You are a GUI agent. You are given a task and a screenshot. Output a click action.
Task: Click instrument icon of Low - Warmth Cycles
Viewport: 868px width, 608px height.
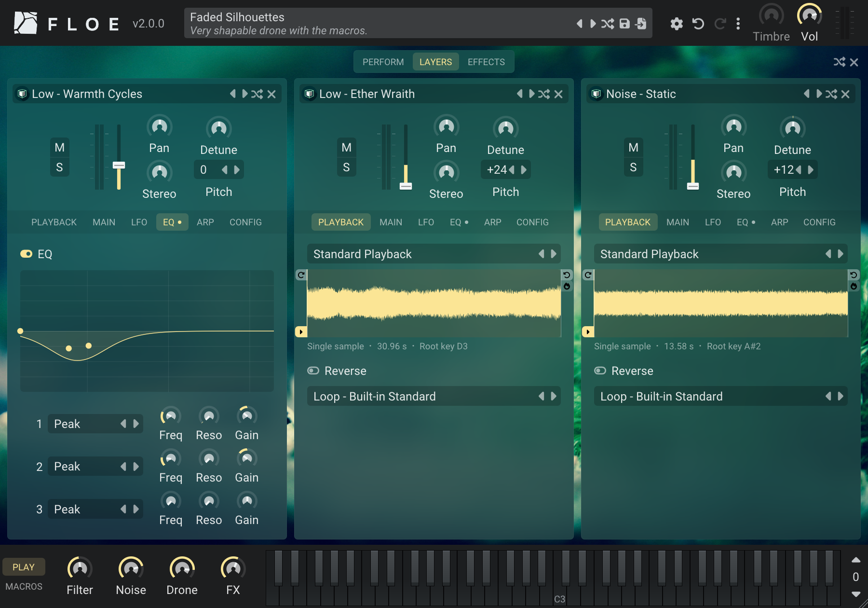tap(22, 94)
